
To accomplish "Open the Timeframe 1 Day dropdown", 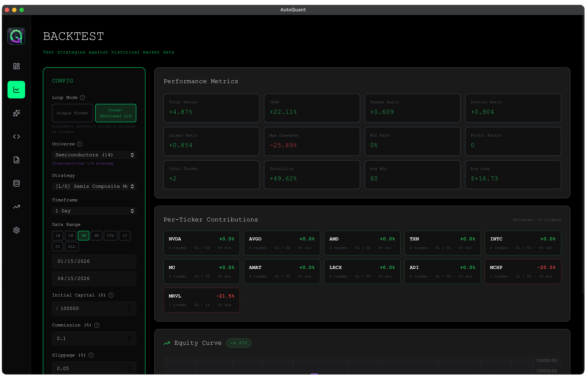I will tap(94, 211).
